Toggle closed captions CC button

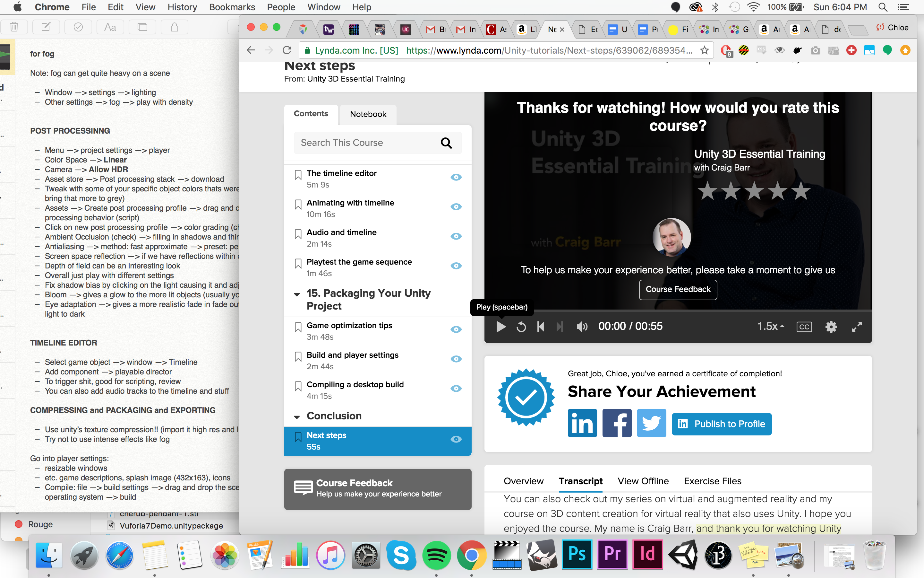click(804, 327)
